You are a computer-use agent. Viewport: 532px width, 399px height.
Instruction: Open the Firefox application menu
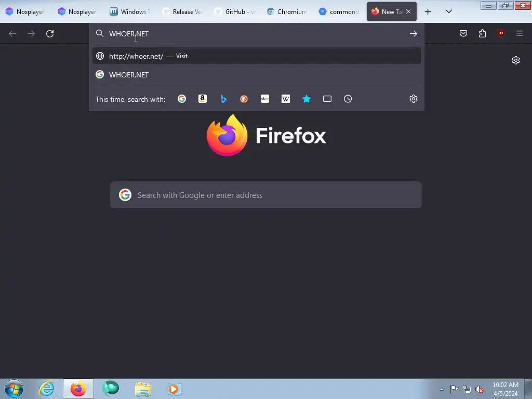pos(520,33)
